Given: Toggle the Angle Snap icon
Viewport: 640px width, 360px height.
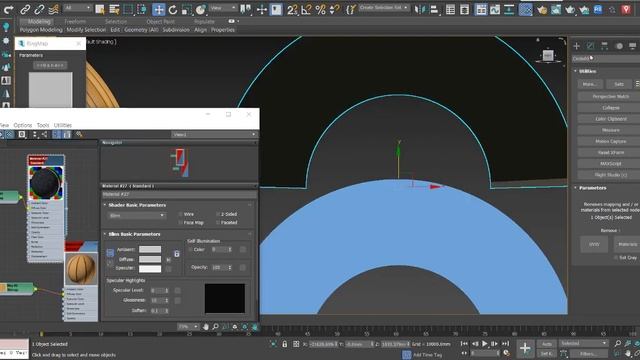Looking at the screenshot, I should 307,9.
